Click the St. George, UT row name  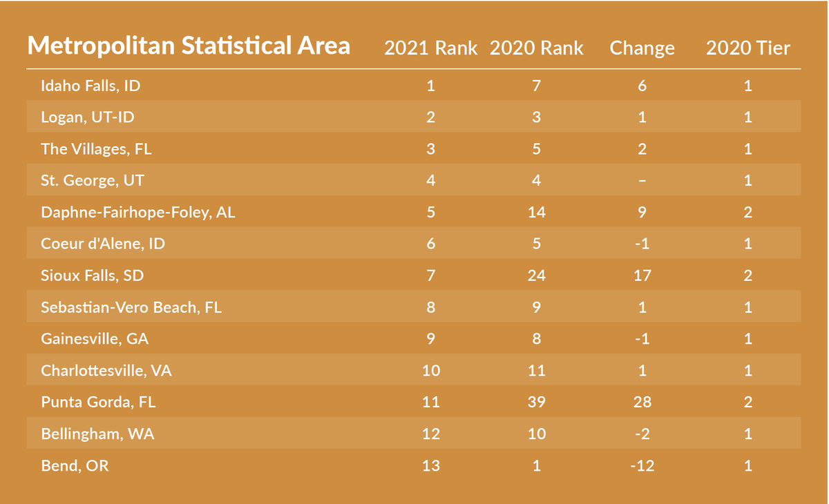click(x=93, y=181)
